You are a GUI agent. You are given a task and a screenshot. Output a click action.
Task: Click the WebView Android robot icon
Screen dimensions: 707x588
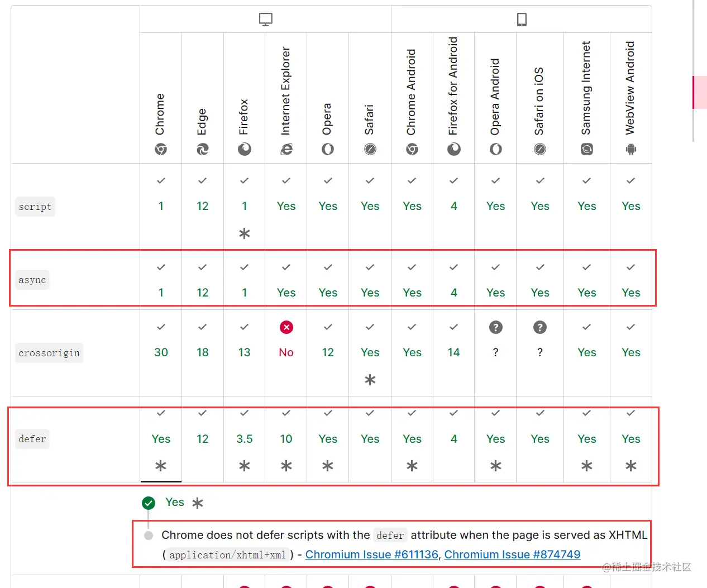pyautogui.click(x=631, y=149)
